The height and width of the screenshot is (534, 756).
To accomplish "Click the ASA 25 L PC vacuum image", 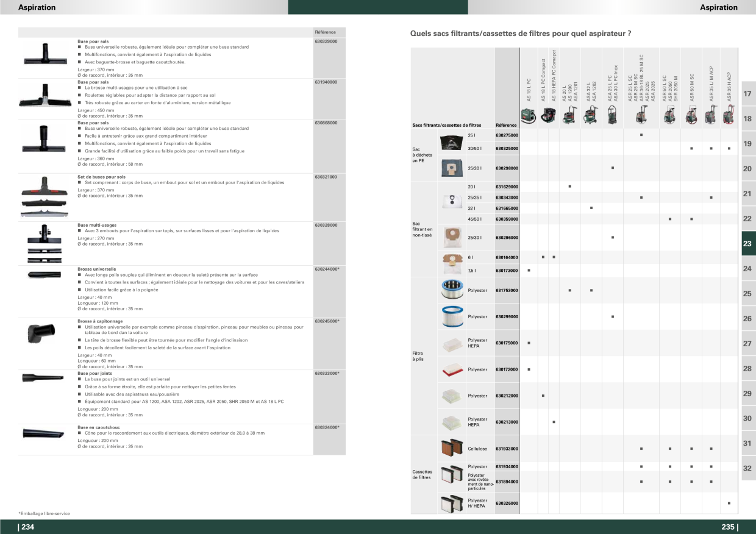I will click(x=612, y=115).
